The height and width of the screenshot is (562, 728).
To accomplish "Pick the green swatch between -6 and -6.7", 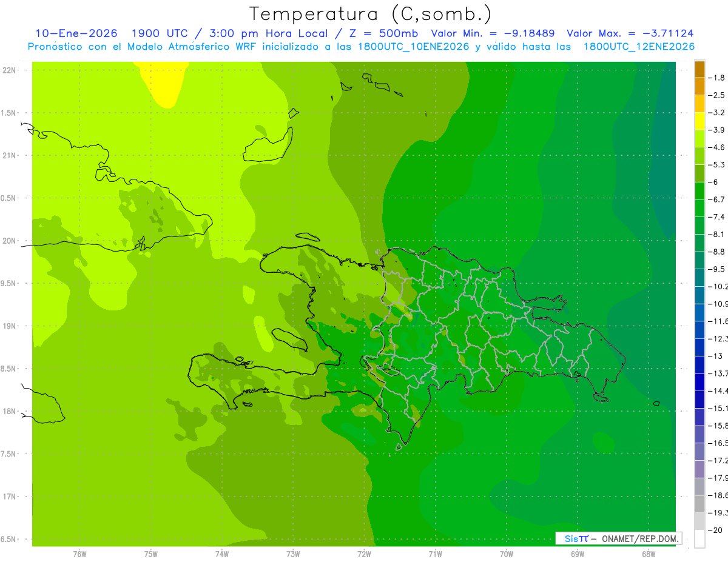I will click(699, 190).
